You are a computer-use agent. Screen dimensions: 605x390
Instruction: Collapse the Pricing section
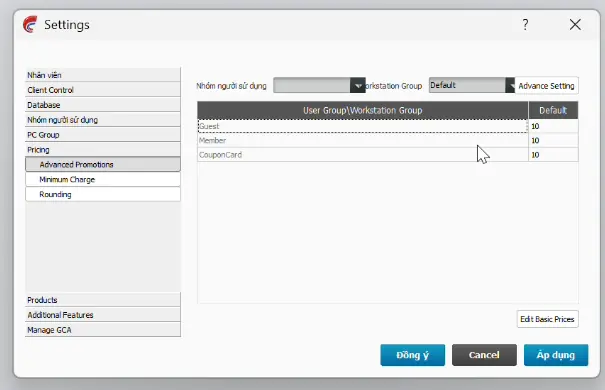103,150
